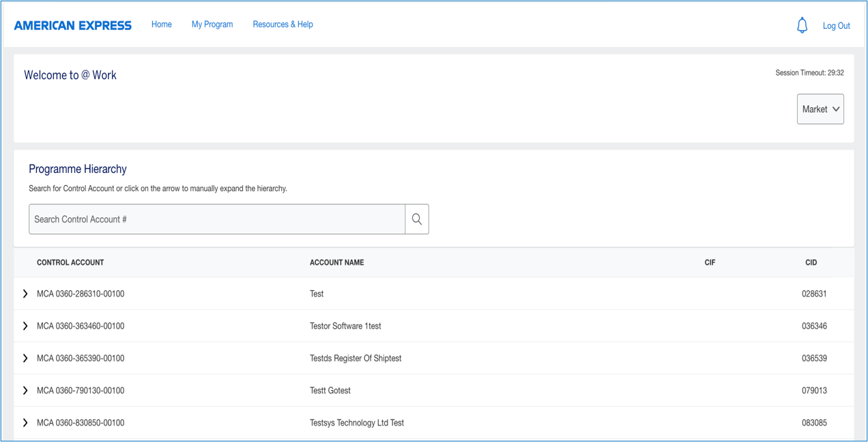Screen dimensions: 868x442
Task: Expand the MCA 0360-286310-00100 row
Action: pos(25,294)
